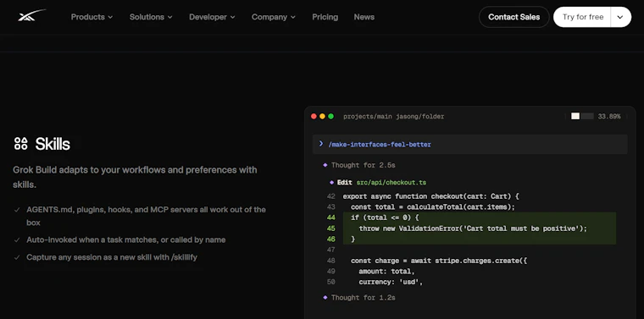Viewport: 644px width, 319px height.
Task: Click the checkmark beside Capture any session bullet
Action: pos(17,257)
